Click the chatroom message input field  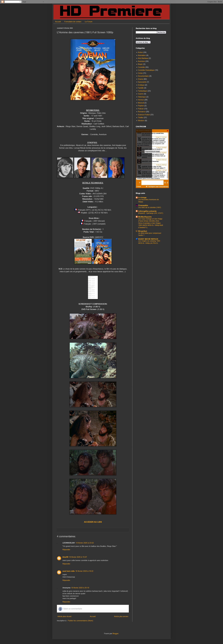(152, 183)
